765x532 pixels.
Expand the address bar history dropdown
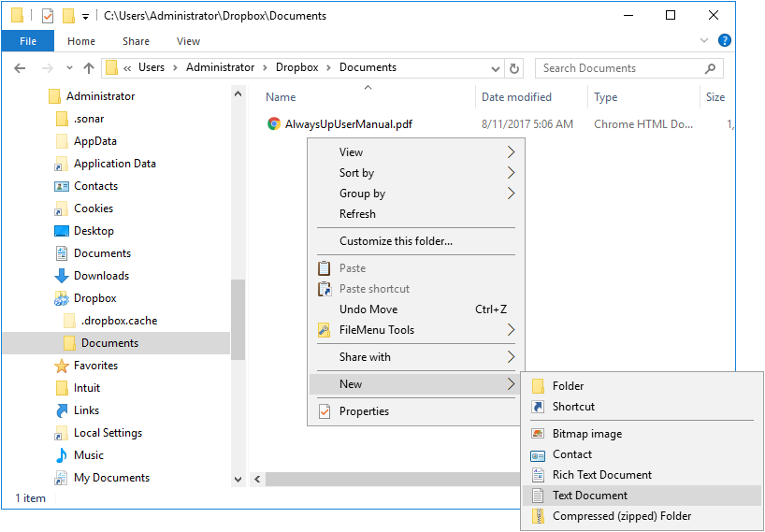click(x=496, y=68)
